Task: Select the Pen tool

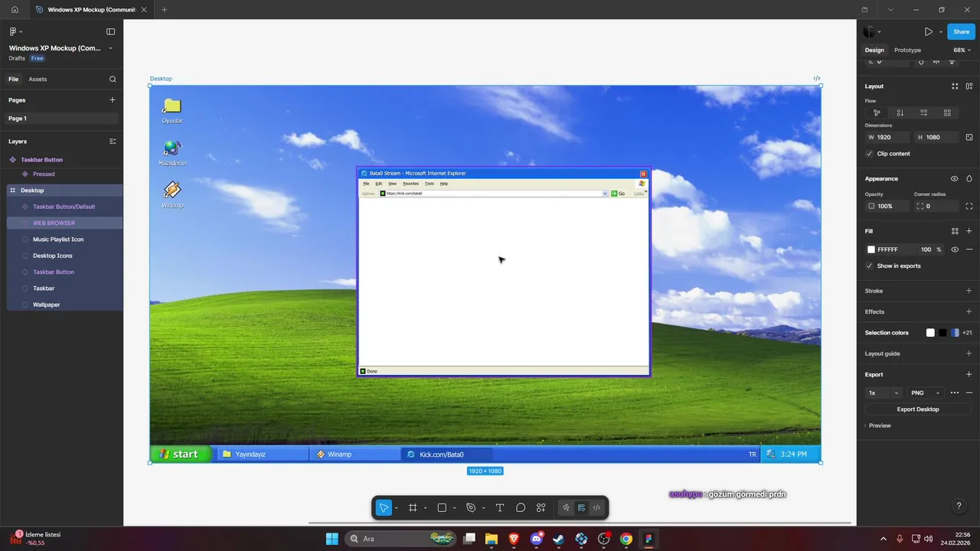Action: point(471,507)
